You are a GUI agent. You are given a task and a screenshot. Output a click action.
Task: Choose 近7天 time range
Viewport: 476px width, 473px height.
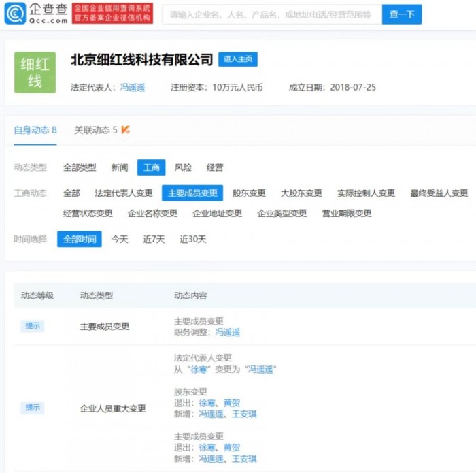click(153, 240)
